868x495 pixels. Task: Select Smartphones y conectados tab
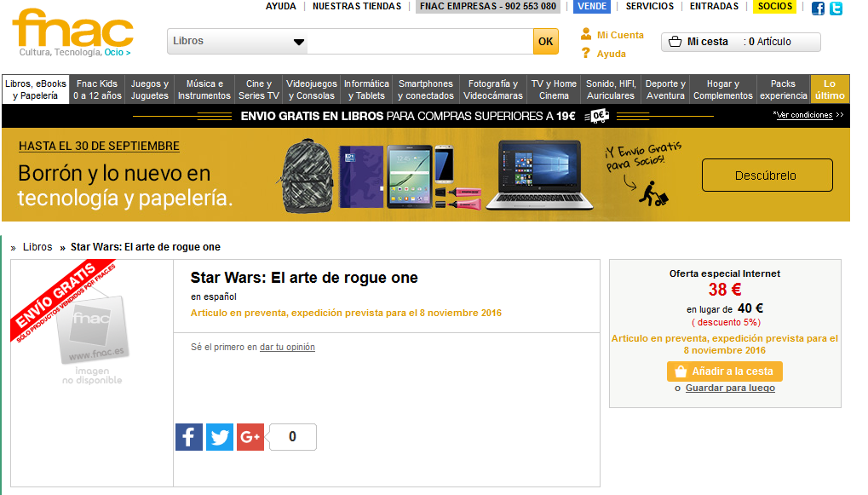click(x=426, y=89)
